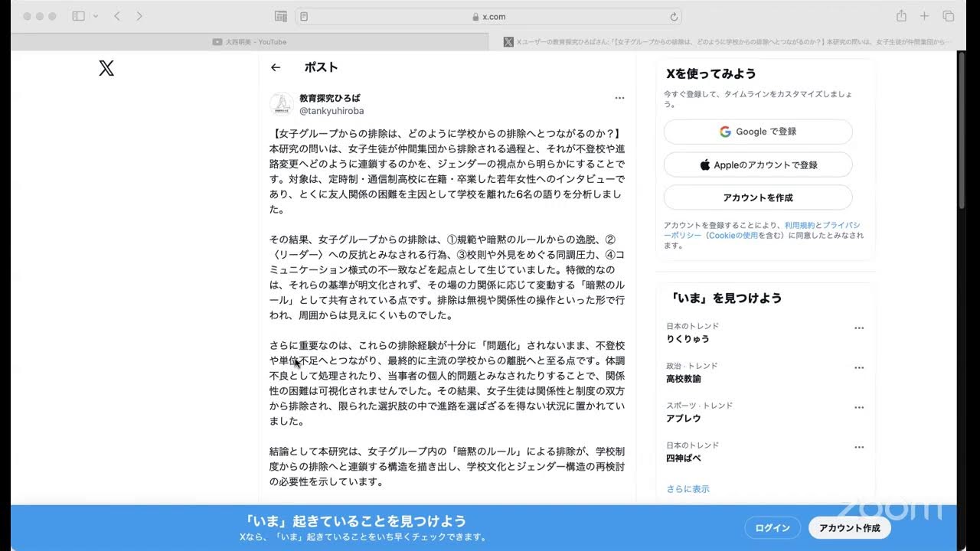
Task: Open more options for アブレウ trend
Action: (859, 407)
